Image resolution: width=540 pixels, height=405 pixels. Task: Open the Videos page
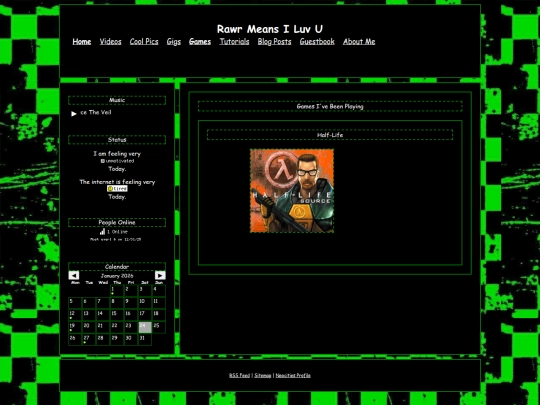click(x=111, y=42)
